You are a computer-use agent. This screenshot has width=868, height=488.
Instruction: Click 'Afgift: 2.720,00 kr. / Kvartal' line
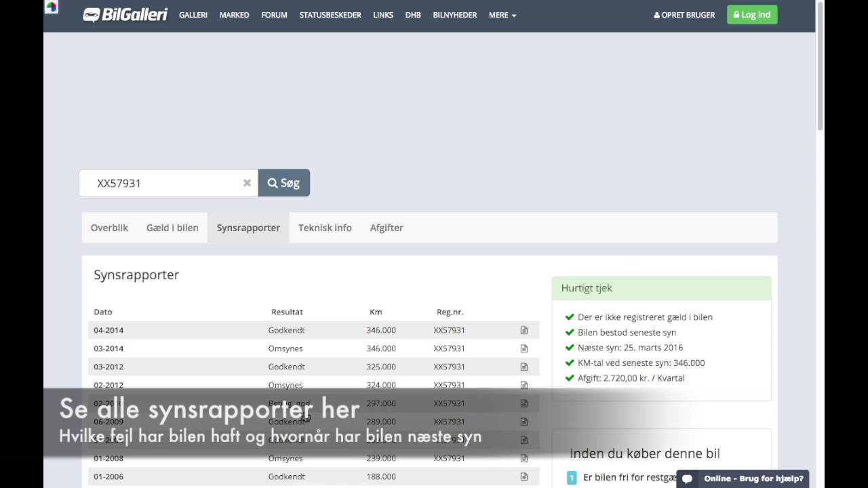(631, 378)
